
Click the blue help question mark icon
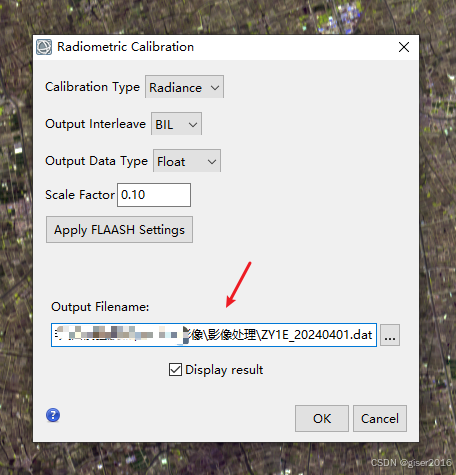(x=53, y=415)
